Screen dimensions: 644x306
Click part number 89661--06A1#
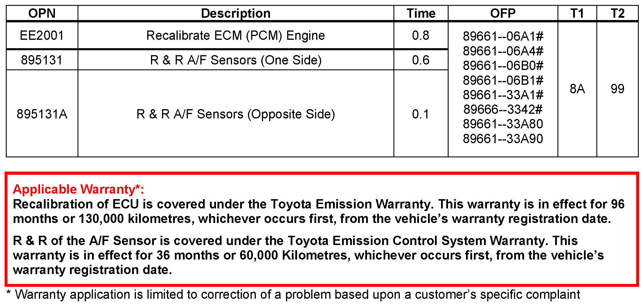tap(503, 36)
